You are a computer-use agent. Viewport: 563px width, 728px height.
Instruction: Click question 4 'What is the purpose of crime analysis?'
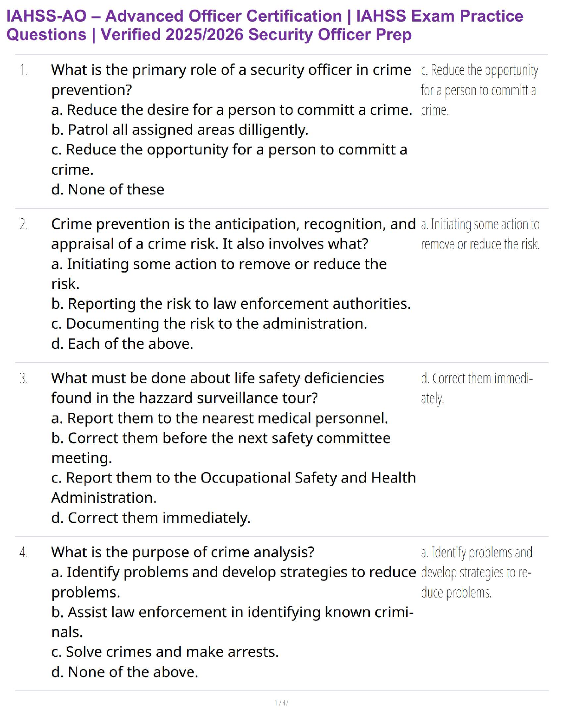(183, 552)
